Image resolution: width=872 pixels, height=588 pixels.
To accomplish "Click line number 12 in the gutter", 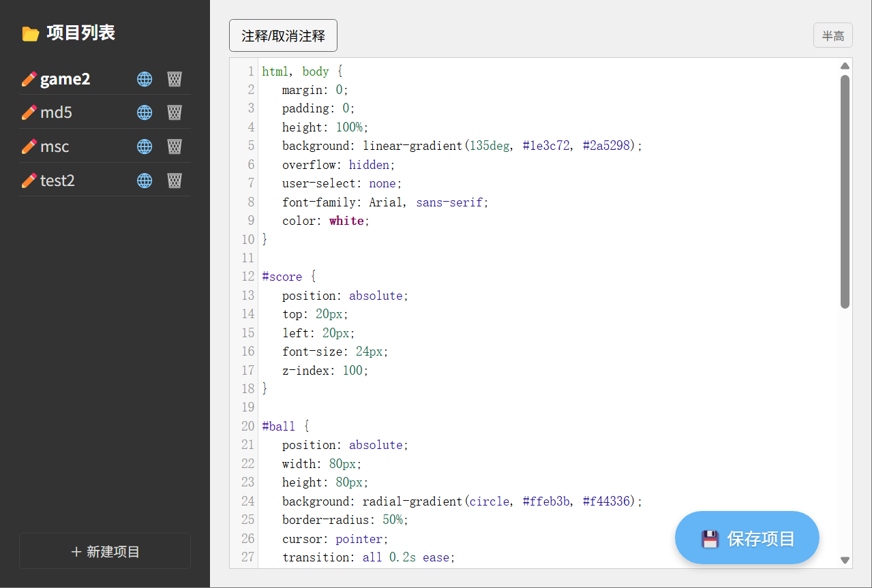I will 247,277.
